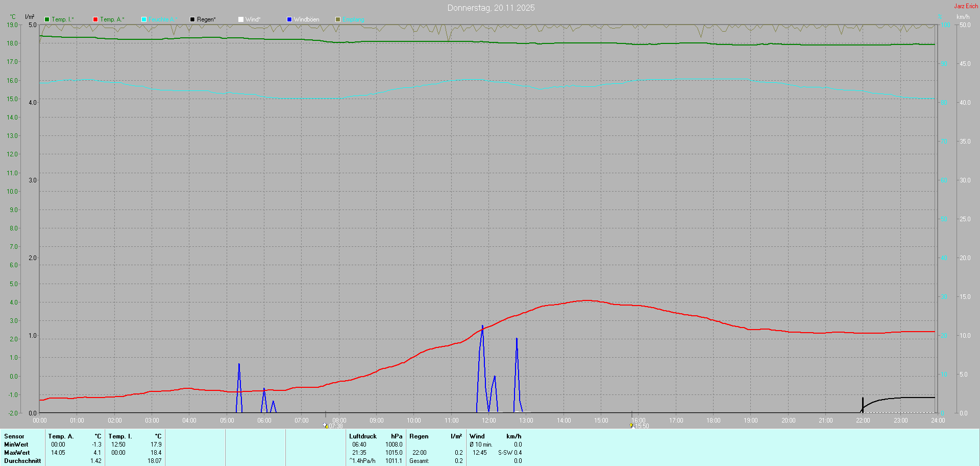Image resolution: width=980 pixels, height=466 pixels.
Task: Click the Regen header in the stats table
Action: point(419,436)
